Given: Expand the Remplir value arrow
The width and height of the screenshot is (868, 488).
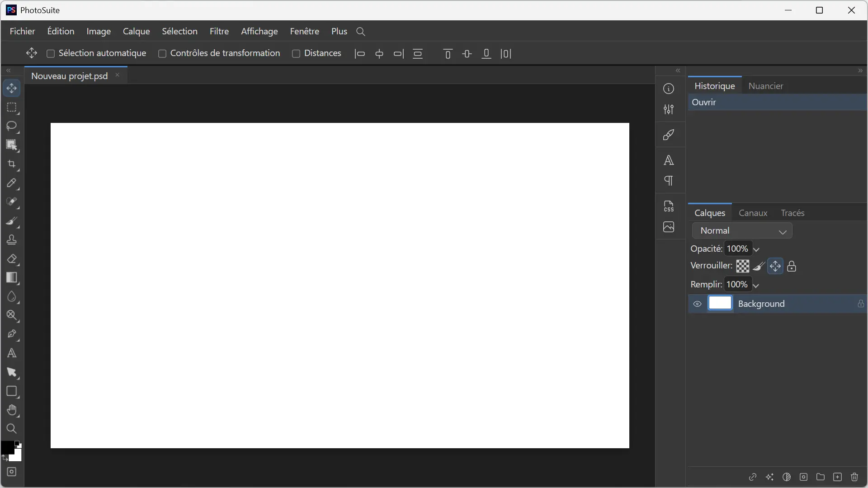Looking at the screenshot, I should tap(756, 285).
